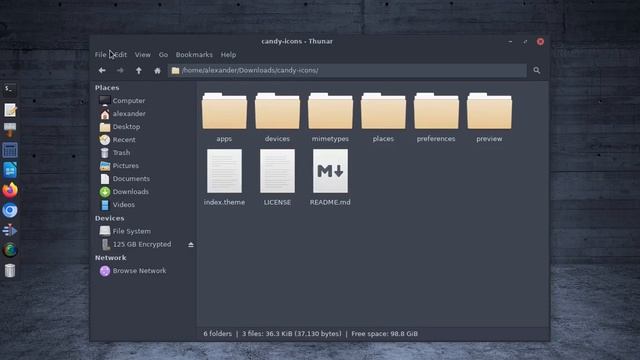Open the Go menu
640x360 pixels.
(x=163, y=55)
